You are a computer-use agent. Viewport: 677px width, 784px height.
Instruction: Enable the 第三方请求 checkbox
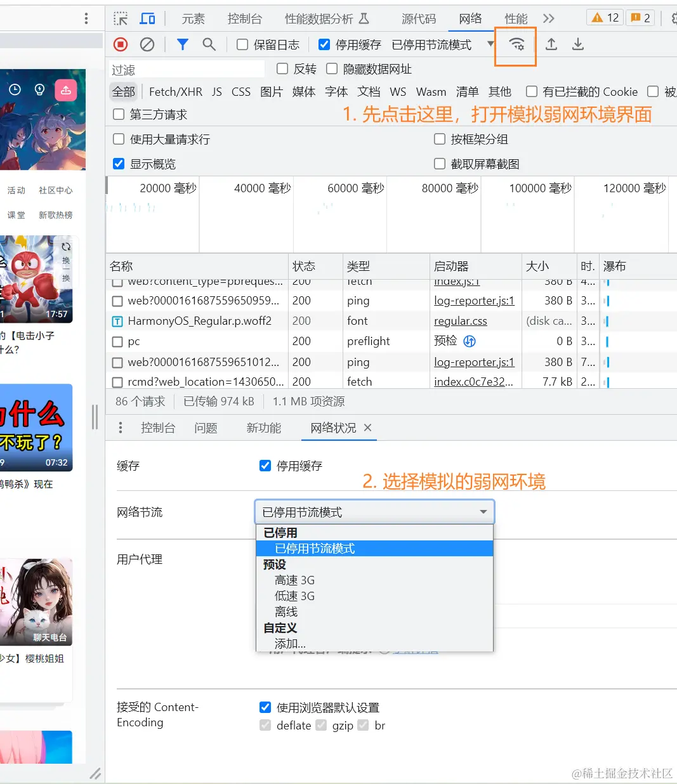point(118,114)
